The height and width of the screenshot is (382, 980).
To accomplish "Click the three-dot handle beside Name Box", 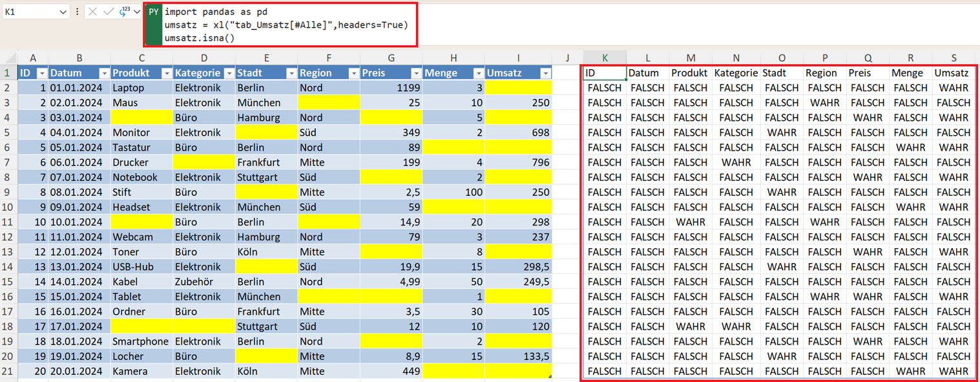I will (78, 12).
